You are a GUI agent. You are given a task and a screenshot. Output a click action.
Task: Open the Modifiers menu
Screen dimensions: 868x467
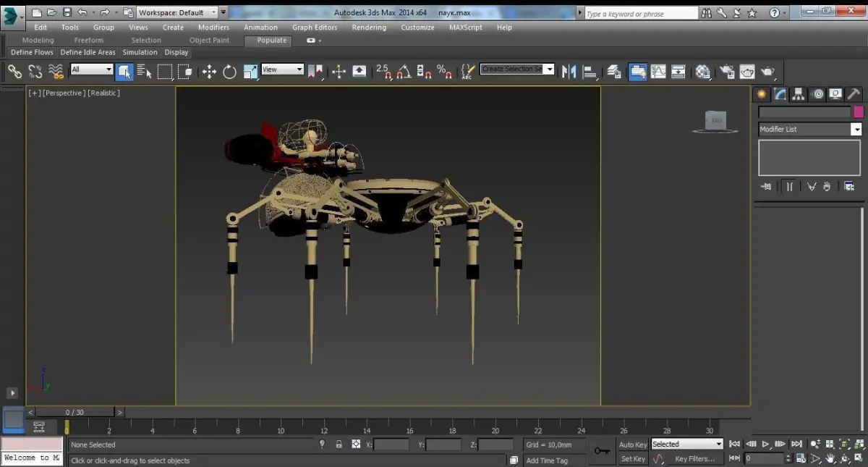[x=213, y=28]
